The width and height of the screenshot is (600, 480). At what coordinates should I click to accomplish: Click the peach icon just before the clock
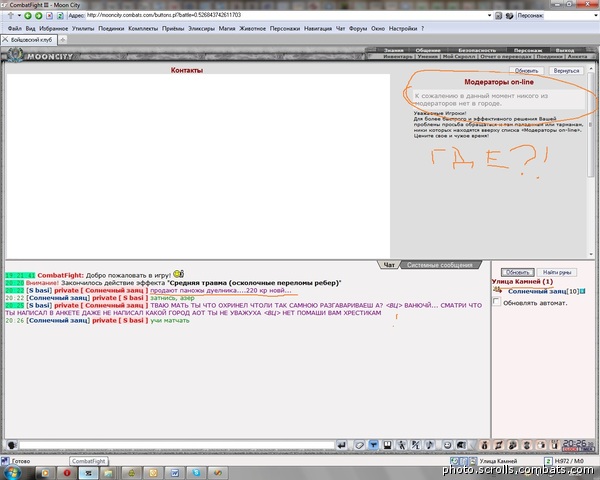click(555, 445)
